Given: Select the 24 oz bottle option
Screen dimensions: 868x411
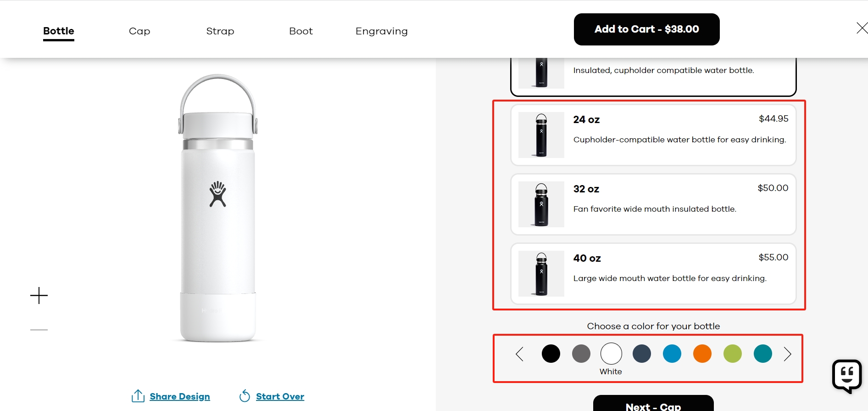Looking at the screenshot, I should (653, 135).
